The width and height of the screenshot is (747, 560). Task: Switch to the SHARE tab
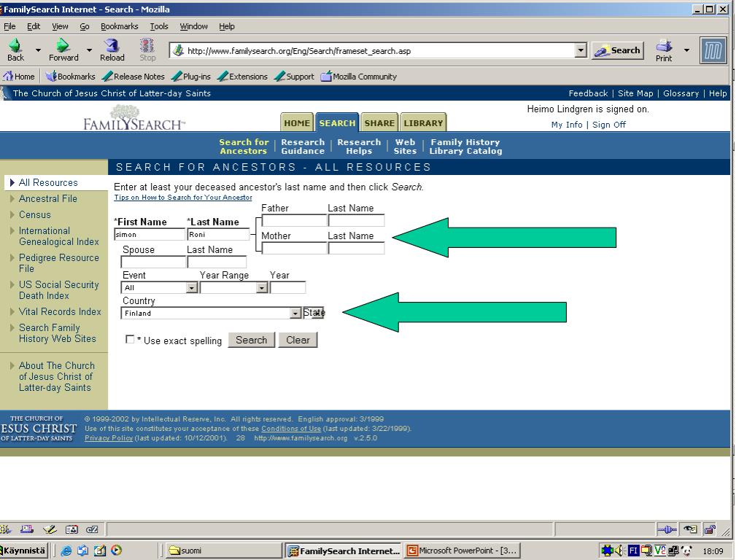(379, 122)
